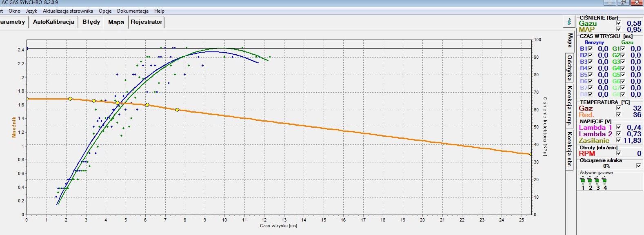Toggle the G4 gas injection checkbox

(623, 68)
